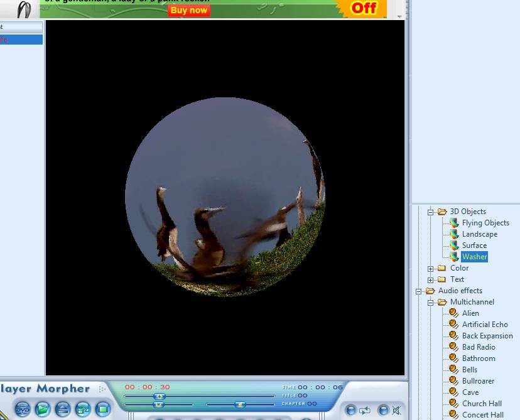520x420 pixels.
Task: Open a media file with the folder button
Action: coord(43,409)
